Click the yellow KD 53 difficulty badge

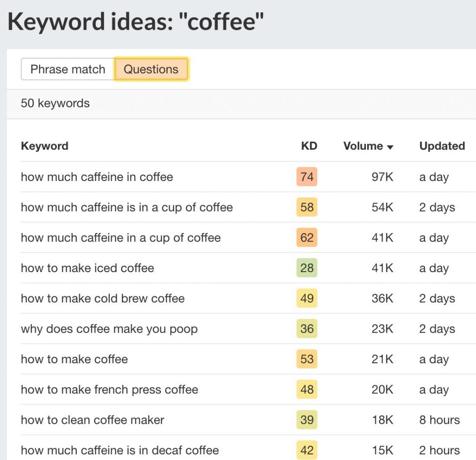pyautogui.click(x=306, y=359)
